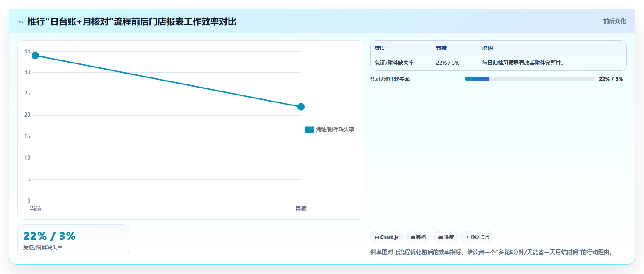Click the page title 推行日台账+月核对流程
The height and width of the screenshot is (274, 644).
click(x=132, y=21)
